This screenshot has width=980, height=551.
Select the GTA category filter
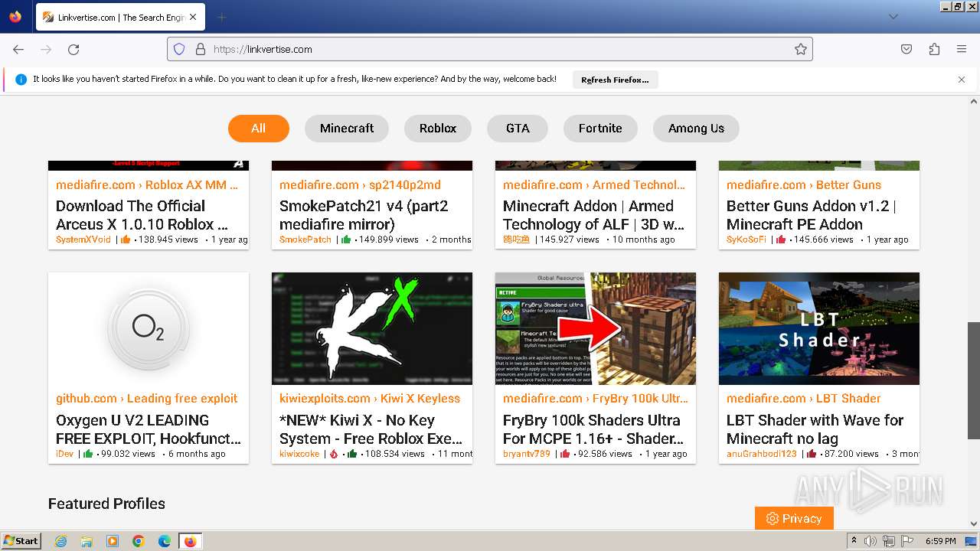click(518, 129)
